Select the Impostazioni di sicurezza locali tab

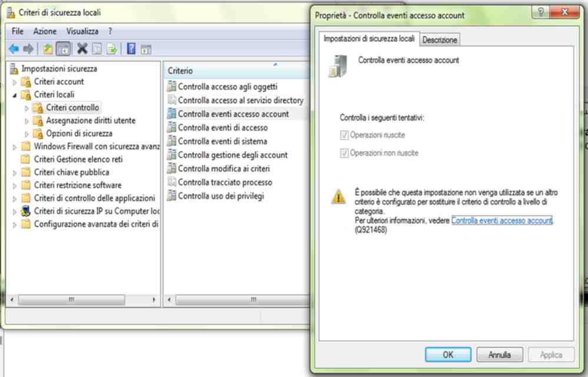tap(369, 39)
